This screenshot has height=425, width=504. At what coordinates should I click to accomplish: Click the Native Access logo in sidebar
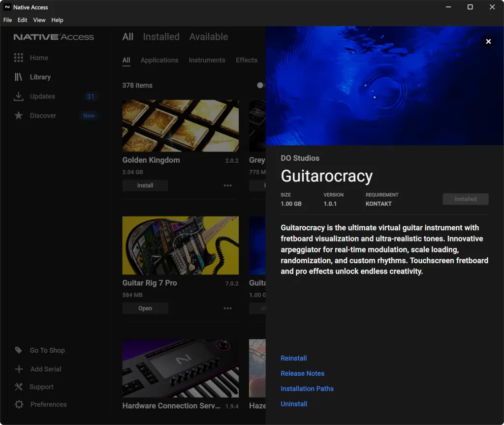(x=54, y=37)
